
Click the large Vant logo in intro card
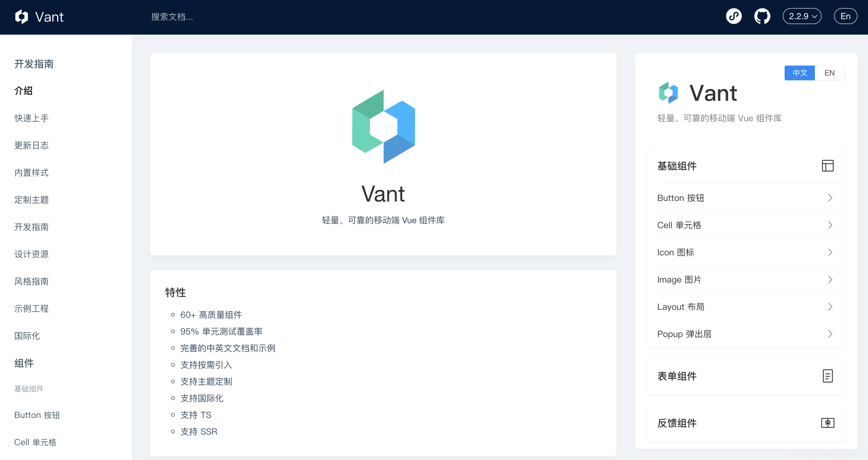click(x=383, y=127)
